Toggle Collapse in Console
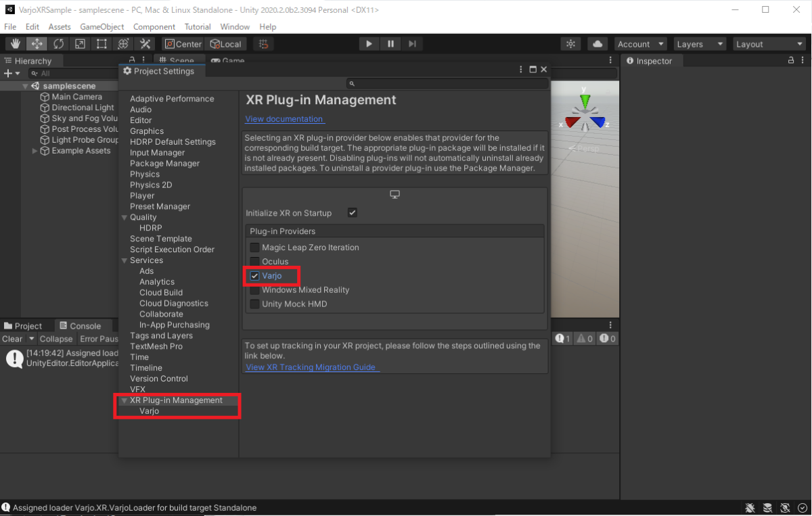812x516 pixels. pos(56,339)
